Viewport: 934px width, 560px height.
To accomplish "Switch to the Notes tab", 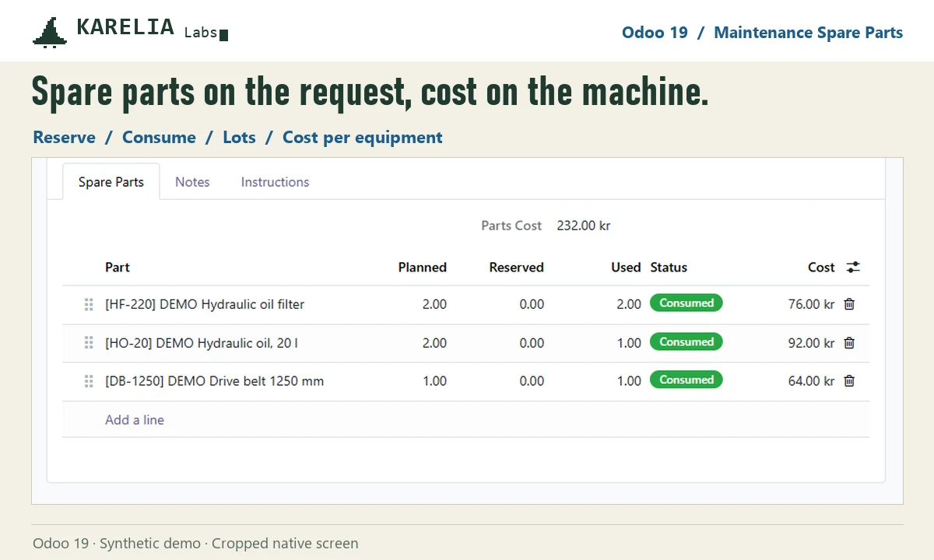I will (x=192, y=181).
